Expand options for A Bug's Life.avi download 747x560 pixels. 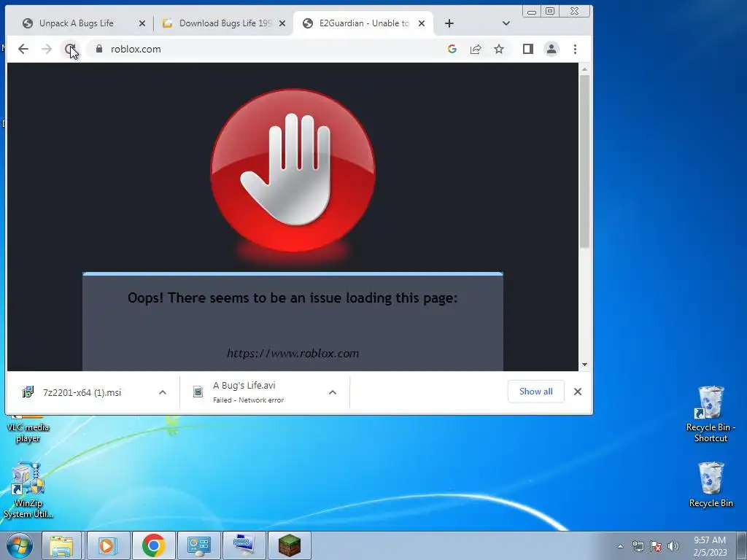coord(333,392)
